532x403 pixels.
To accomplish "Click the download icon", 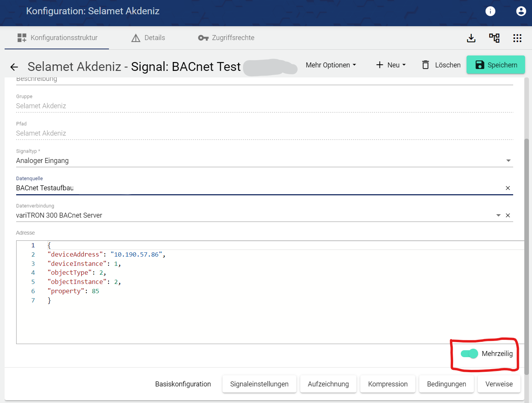I will tap(471, 38).
